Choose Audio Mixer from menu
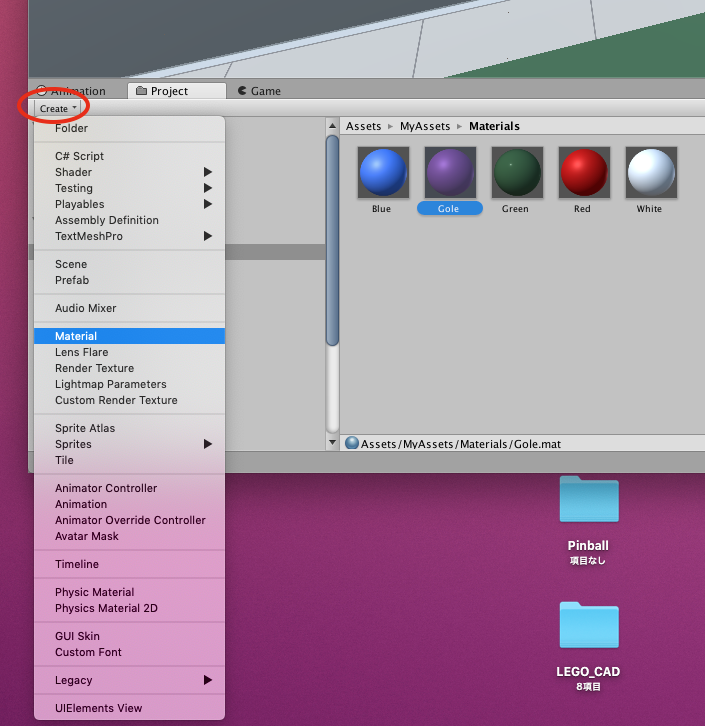This screenshot has height=726, width=705. pos(130,308)
